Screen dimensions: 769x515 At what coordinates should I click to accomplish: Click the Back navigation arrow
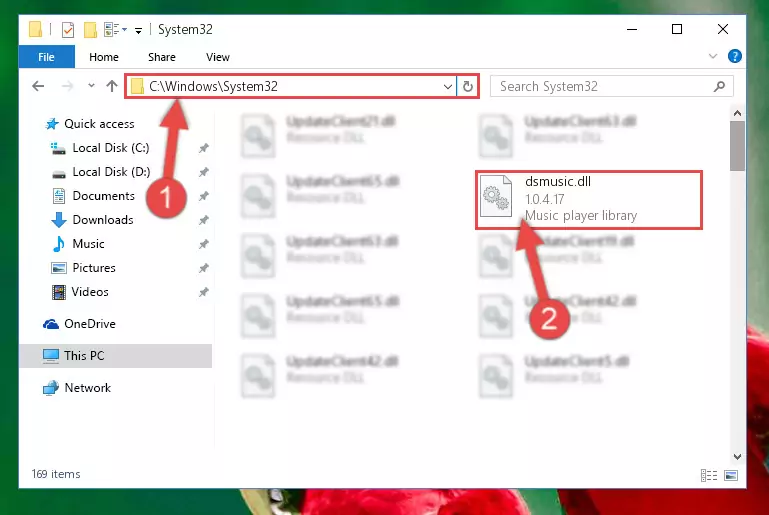tap(38, 86)
